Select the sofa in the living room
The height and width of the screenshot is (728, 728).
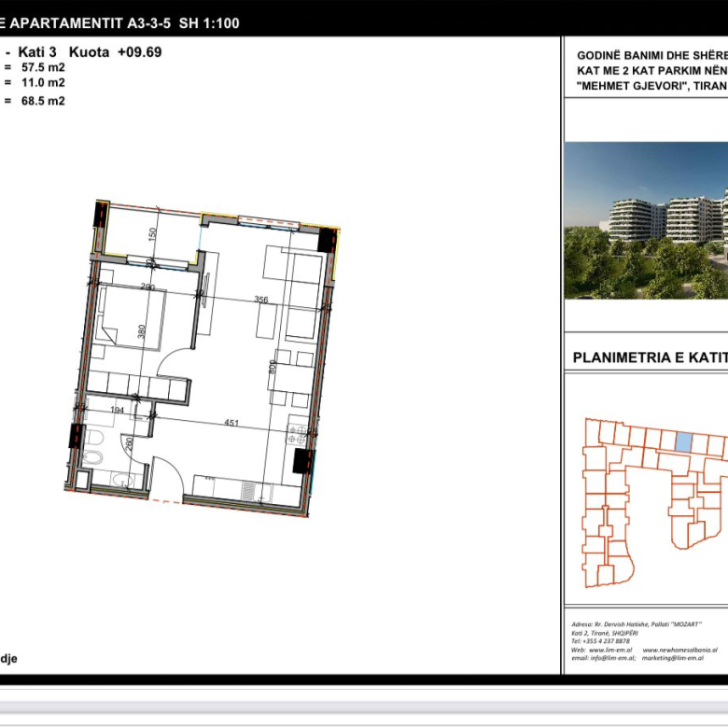coord(303,294)
